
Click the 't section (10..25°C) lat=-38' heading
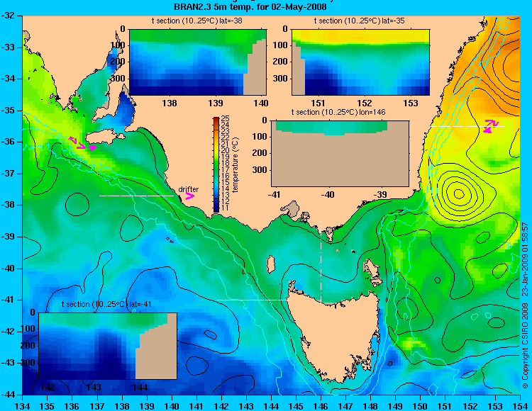click(196, 21)
